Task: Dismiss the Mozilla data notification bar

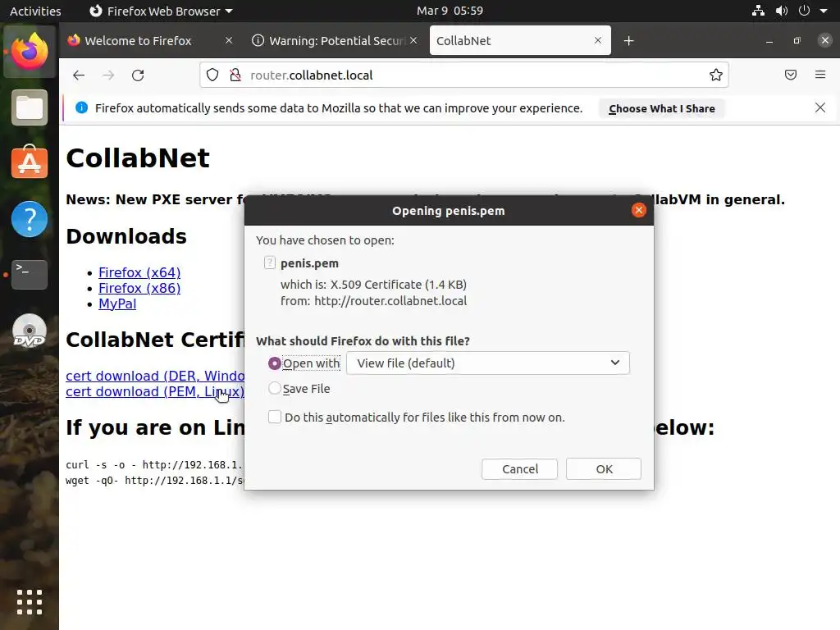Action: (820, 107)
